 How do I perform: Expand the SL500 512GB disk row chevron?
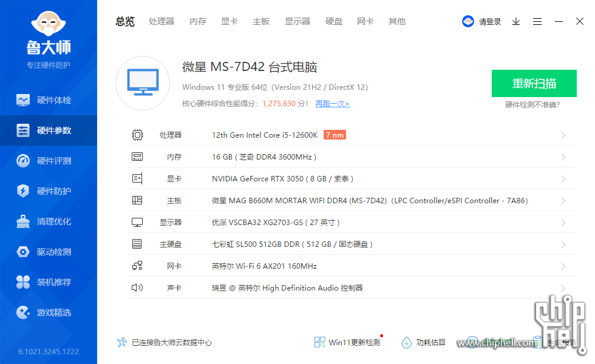click(563, 244)
